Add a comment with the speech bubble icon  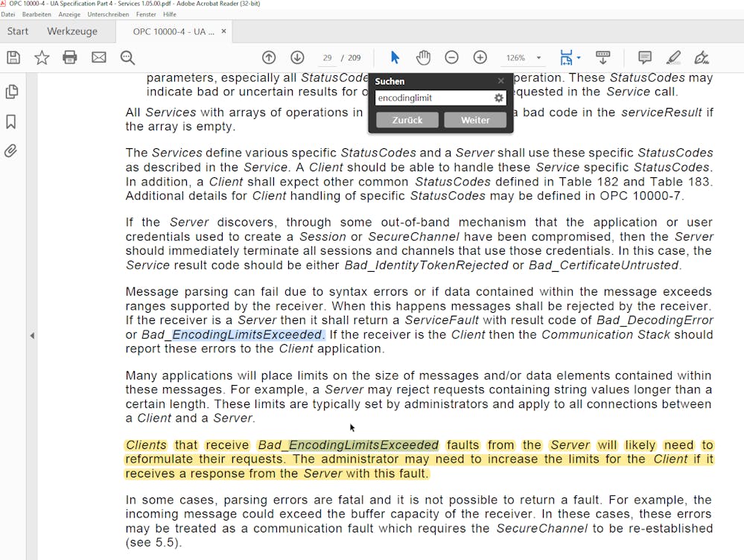coord(645,57)
